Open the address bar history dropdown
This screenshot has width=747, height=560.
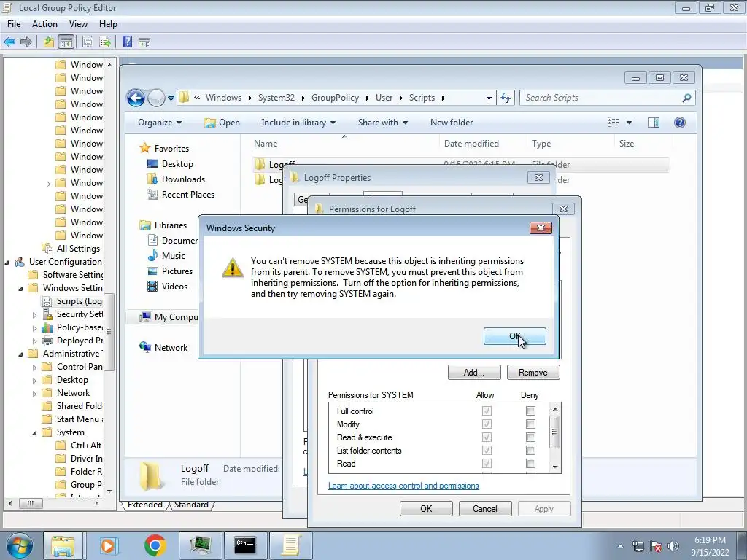pos(489,98)
